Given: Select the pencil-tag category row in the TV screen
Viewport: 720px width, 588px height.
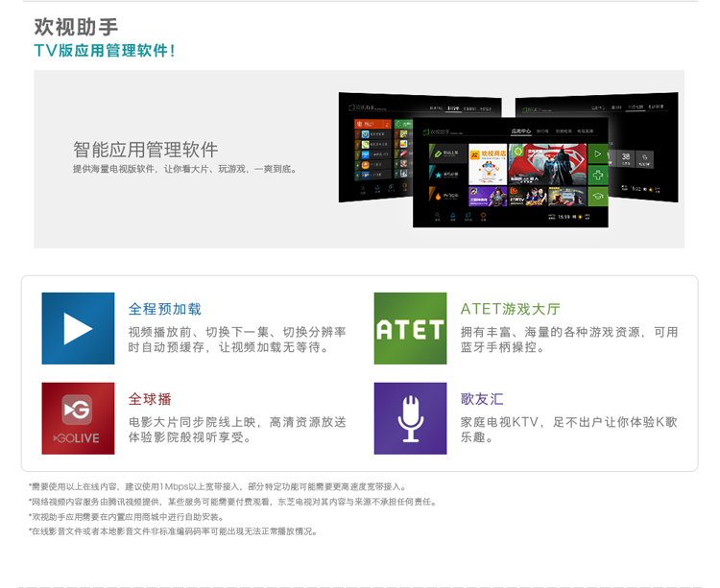Looking at the screenshot, I should [x=447, y=153].
